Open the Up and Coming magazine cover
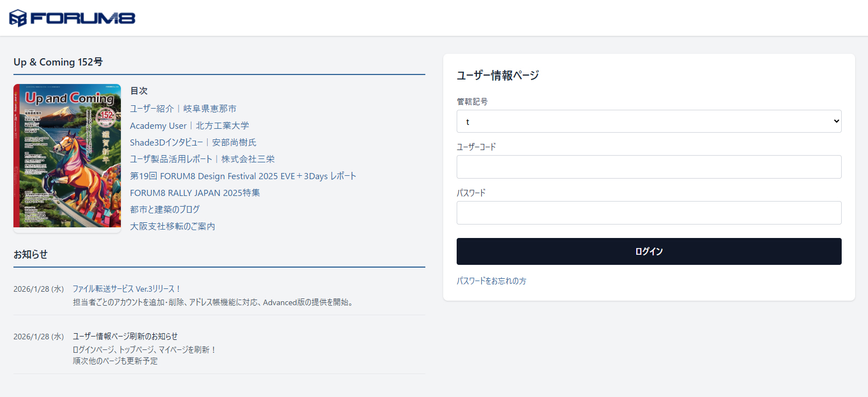 click(67, 156)
